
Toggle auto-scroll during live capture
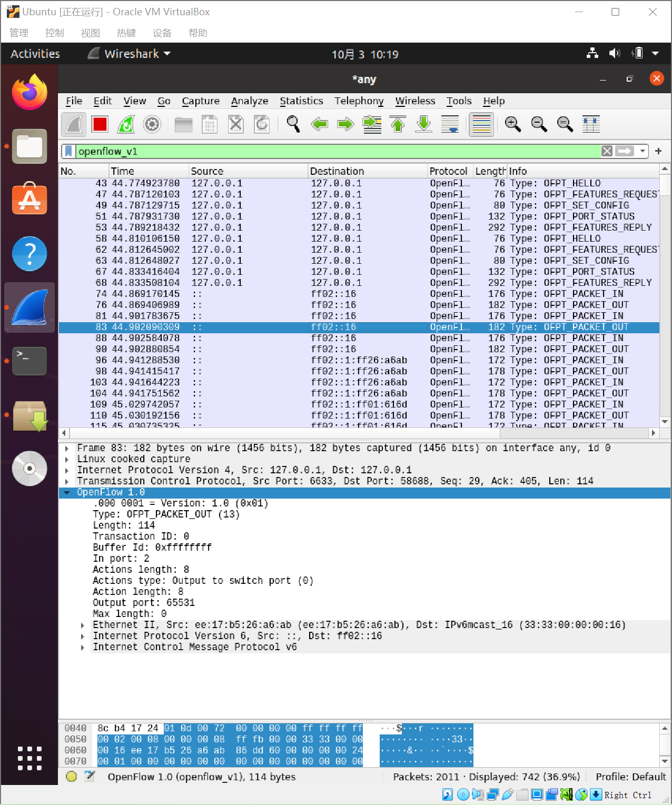pyautogui.click(x=450, y=124)
